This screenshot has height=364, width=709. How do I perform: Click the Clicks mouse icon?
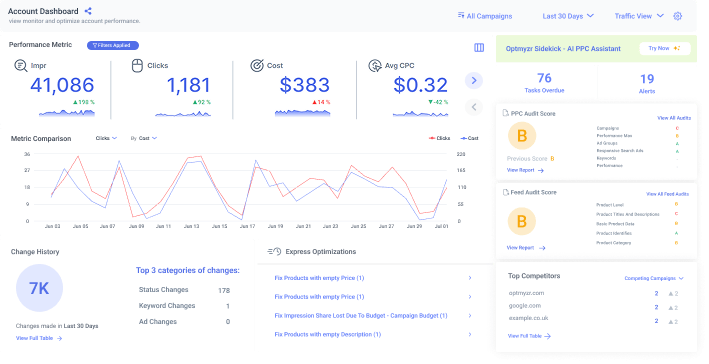pos(137,66)
